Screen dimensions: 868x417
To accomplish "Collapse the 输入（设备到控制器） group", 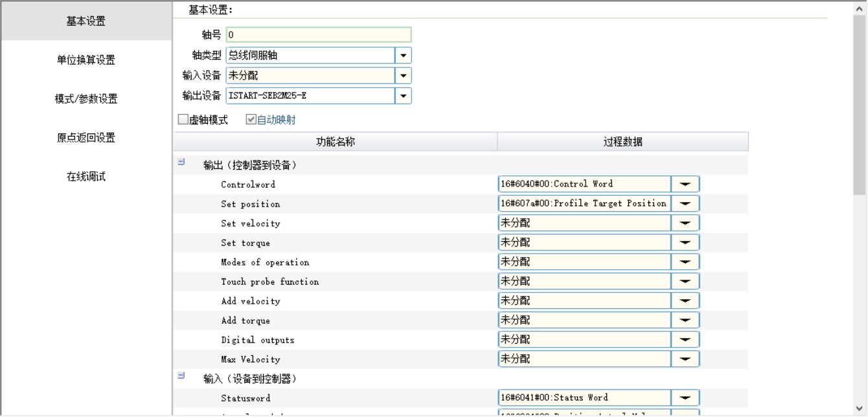I will [x=181, y=376].
